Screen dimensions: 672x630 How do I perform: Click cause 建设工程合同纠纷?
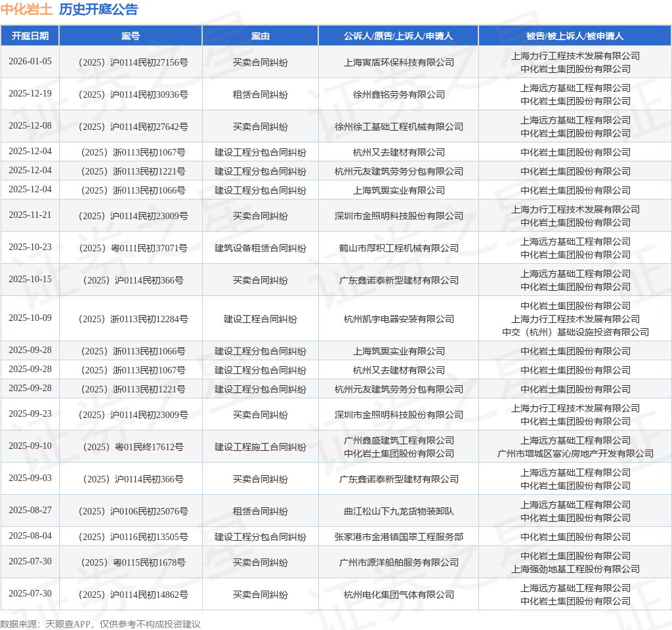tap(260, 319)
